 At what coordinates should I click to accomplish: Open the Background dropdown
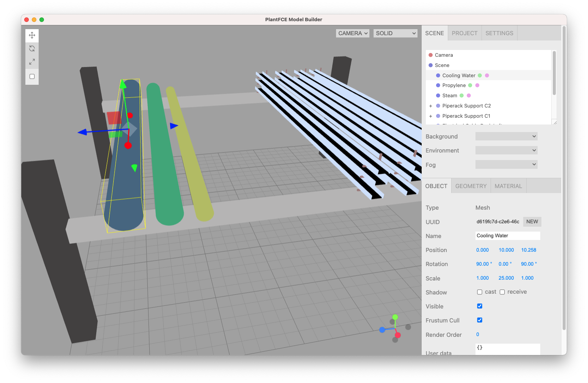click(x=506, y=136)
